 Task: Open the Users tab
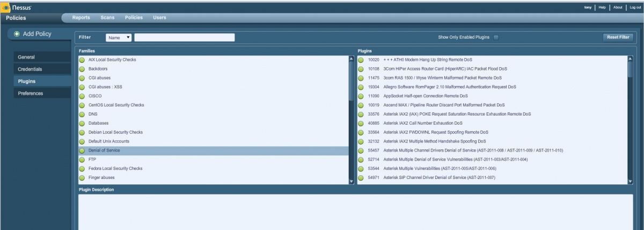(x=159, y=18)
